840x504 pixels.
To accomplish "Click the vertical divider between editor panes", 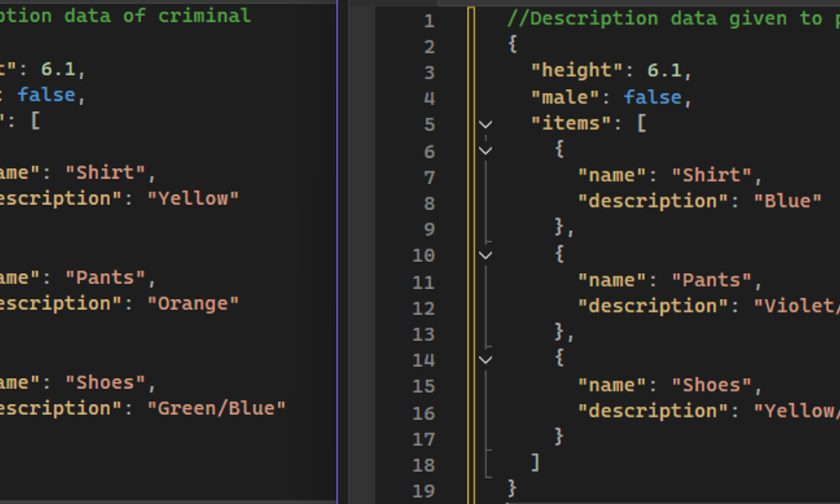I will tap(337, 252).
